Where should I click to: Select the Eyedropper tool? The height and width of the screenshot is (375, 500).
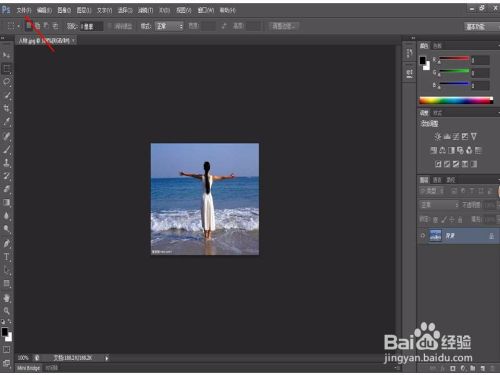[6, 122]
